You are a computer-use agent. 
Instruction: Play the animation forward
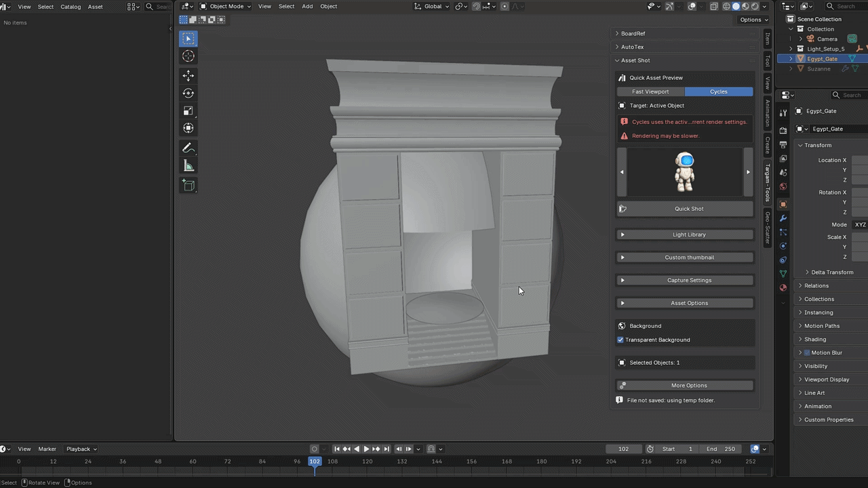pos(367,449)
